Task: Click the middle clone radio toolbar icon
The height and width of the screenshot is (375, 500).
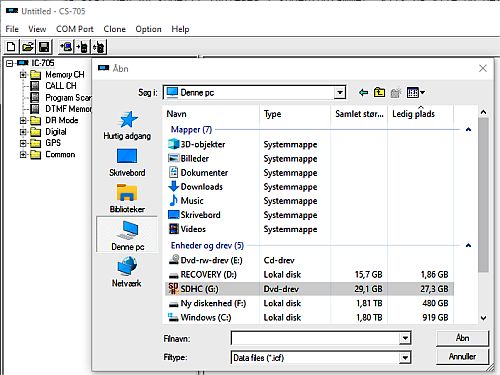Action: (82, 47)
